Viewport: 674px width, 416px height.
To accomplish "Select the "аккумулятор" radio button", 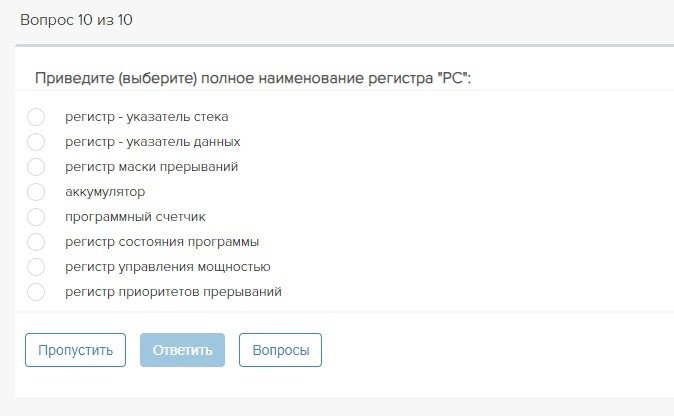I will pos(36,192).
